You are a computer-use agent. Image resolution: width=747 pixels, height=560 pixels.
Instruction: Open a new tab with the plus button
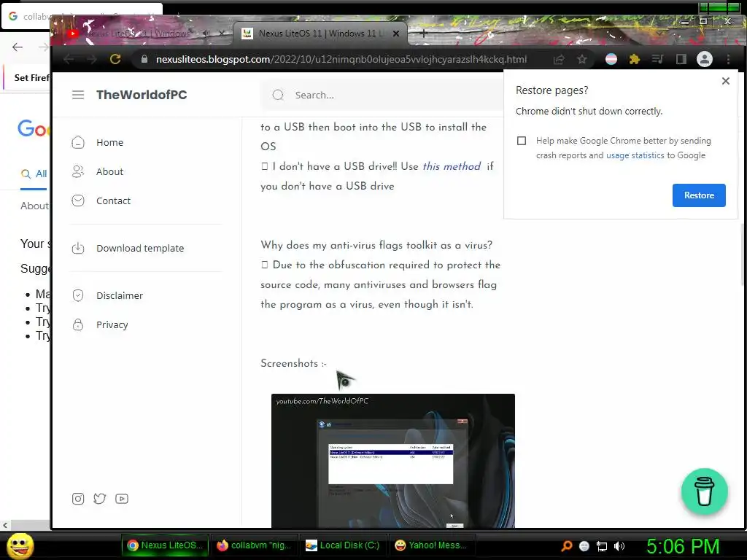(x=423, y=34)
